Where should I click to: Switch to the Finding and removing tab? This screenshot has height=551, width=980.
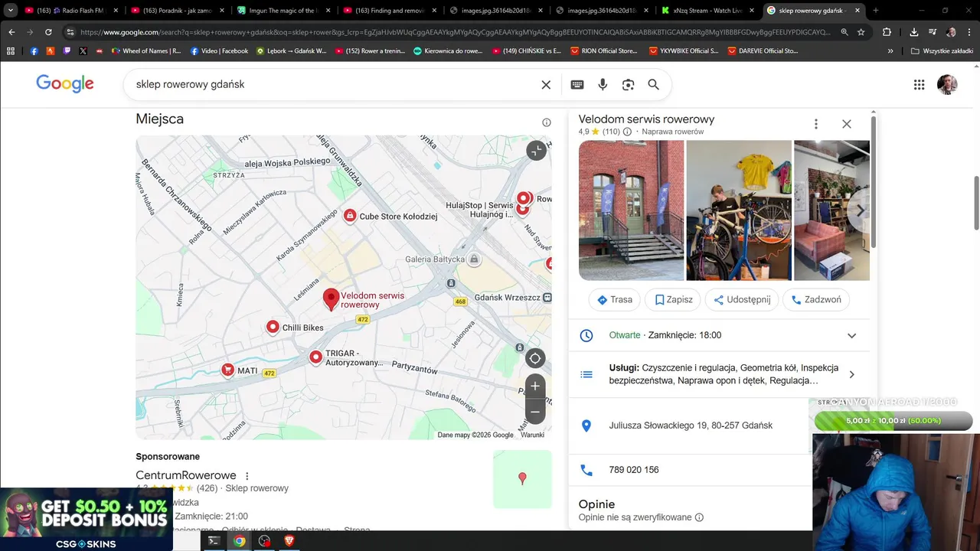[389, 11]
